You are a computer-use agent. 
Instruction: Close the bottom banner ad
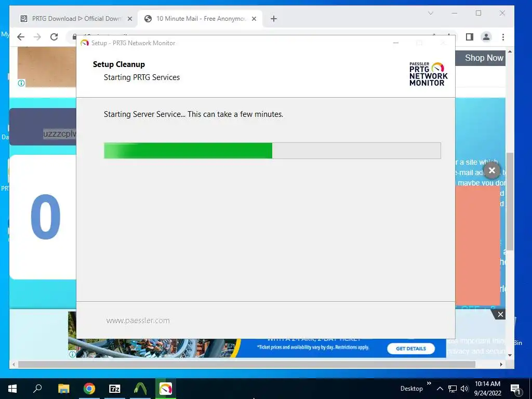tap(500, 314)
